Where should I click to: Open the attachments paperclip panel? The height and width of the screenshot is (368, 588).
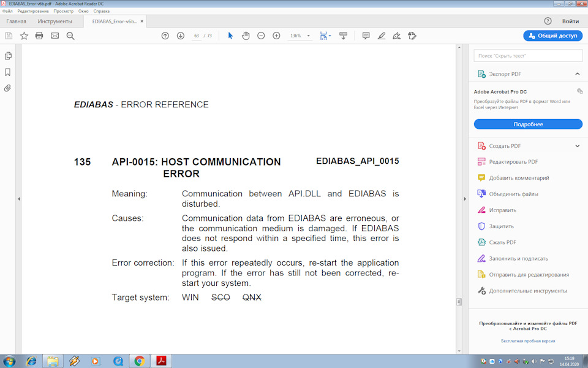(x=8, y=88)
